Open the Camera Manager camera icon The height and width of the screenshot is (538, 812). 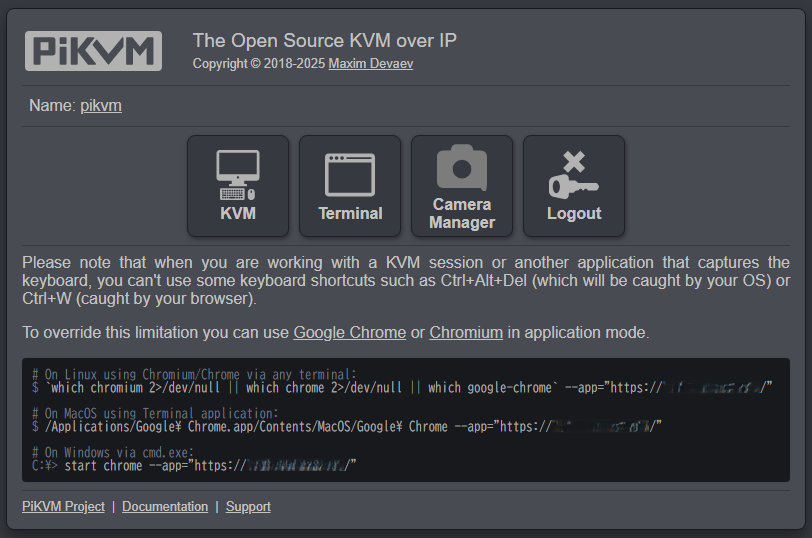(x=462, y=167)
